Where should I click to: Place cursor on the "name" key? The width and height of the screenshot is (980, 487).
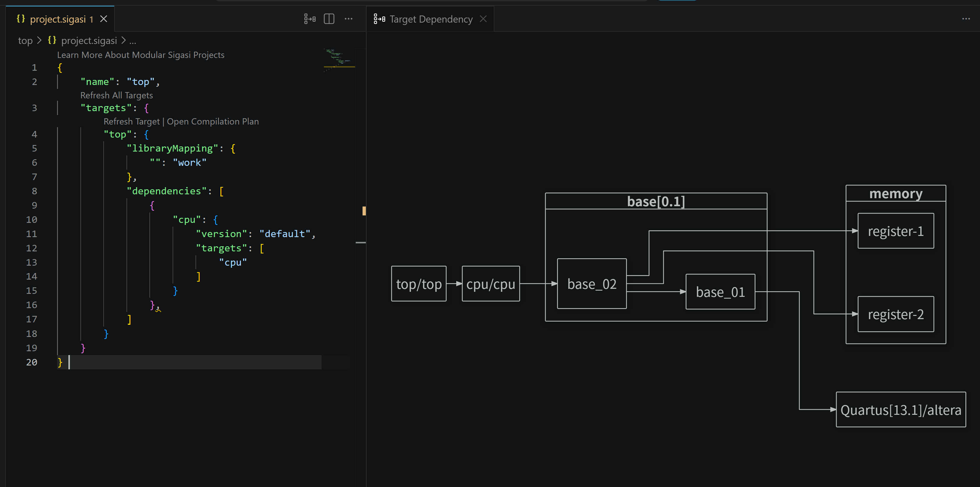click(x=97, y=82)
